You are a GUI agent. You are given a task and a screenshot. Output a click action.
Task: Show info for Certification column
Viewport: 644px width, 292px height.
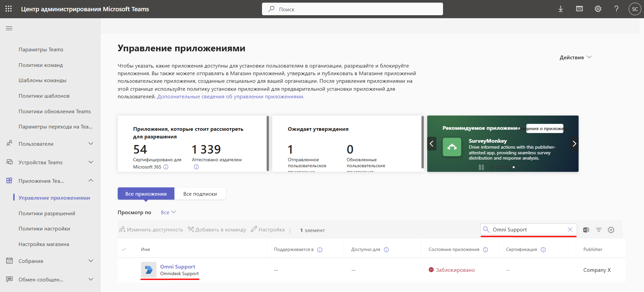click(x=543, y=250)
